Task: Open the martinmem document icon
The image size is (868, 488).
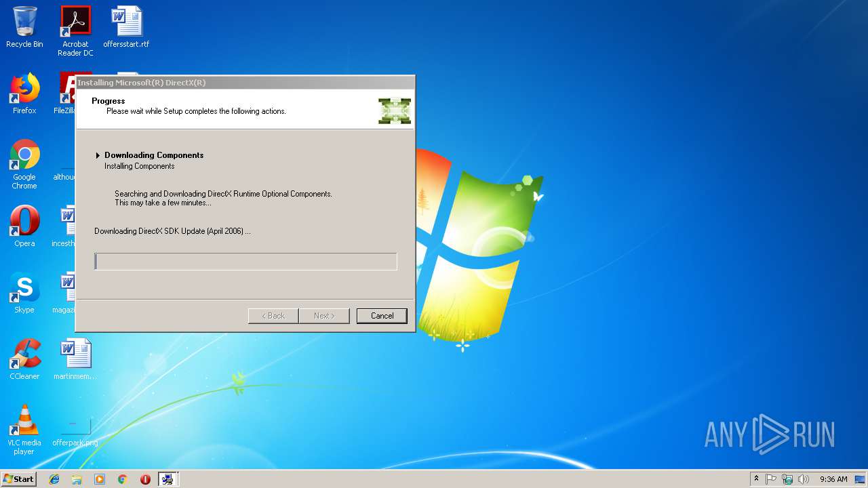Action: tap(75, 359)
